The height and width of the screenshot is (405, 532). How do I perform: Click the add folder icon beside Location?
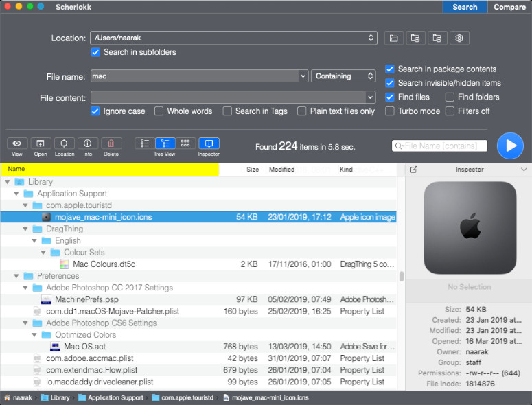pyautogui.click(x=415, y=38)
